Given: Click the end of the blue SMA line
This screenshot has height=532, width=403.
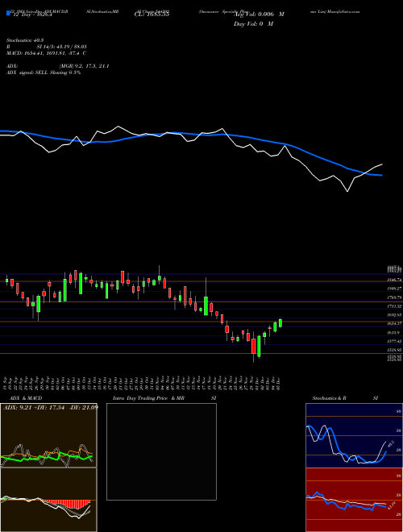Looking at the screenshot, I should (x=382, y=176).
